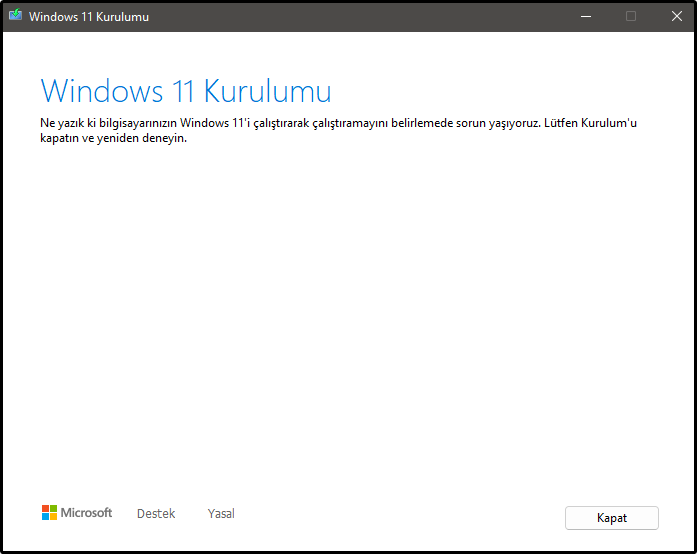The height and width of the screenshot is (554, 697).
Task: Minimize the Windows 11 Kurulumu window
Action: [586, 16]
